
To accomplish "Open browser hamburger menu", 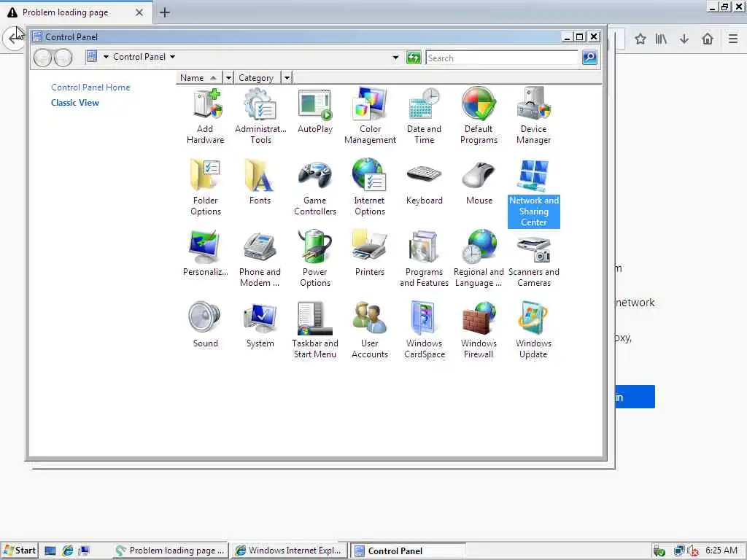I will (x=733, y=39).
